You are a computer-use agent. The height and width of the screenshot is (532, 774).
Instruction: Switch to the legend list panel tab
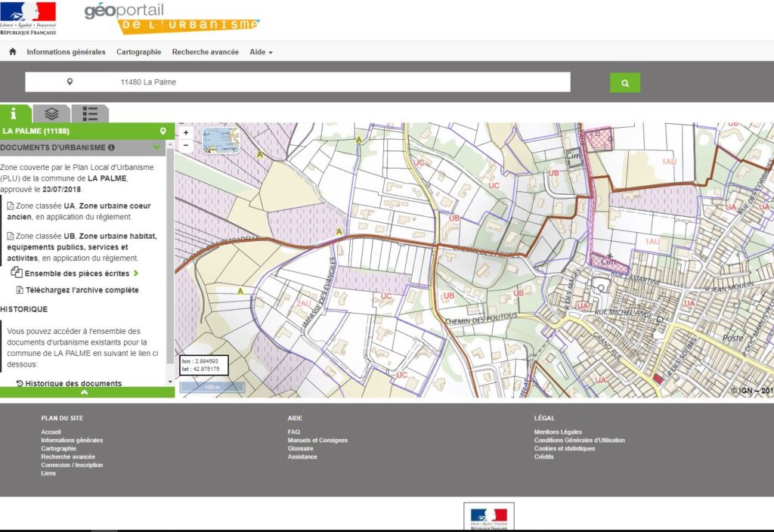[90, 114]
